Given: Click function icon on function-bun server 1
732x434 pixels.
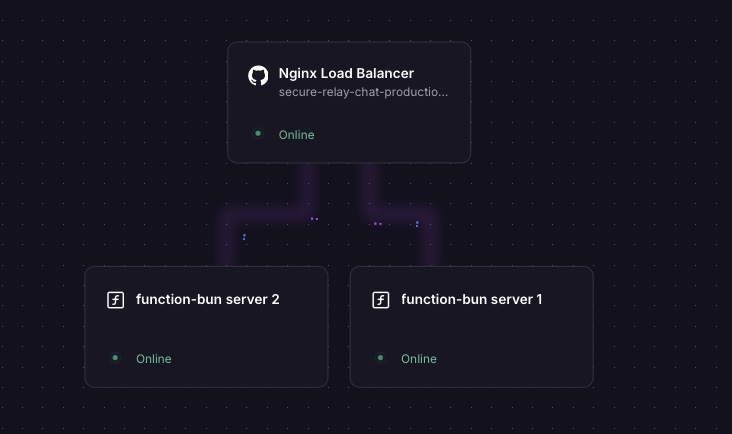Looking at the screenshot, I should [380, 300].
